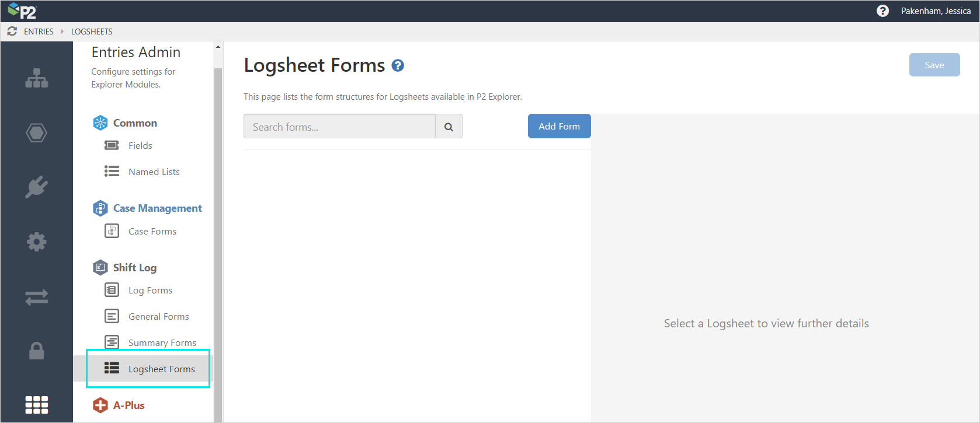Select the plug connector icon in left rail
The image size is (980, 423).
coord(36,187)
